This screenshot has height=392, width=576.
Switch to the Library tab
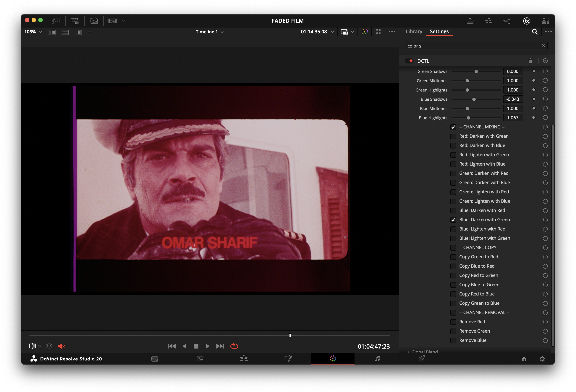(414, 31)
